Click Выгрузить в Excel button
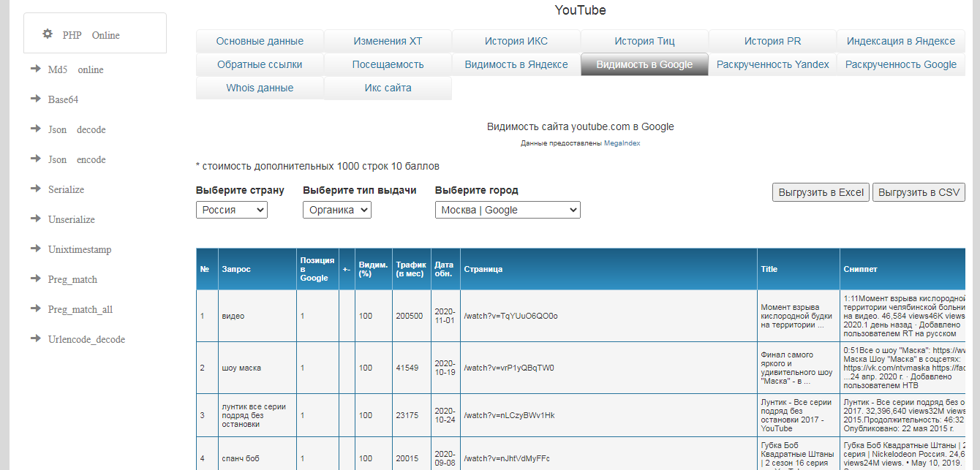The image size is (980, 470). tap(821, 192)
